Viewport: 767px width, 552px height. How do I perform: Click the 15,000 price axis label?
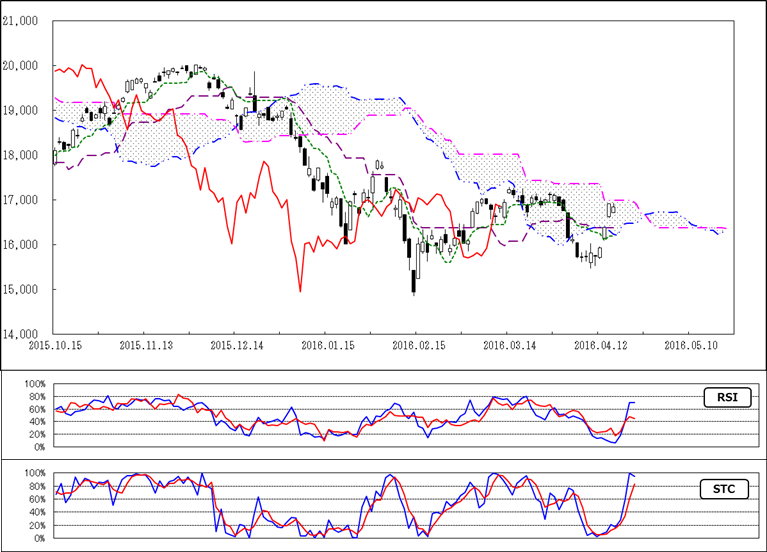(x=22, y=290)
